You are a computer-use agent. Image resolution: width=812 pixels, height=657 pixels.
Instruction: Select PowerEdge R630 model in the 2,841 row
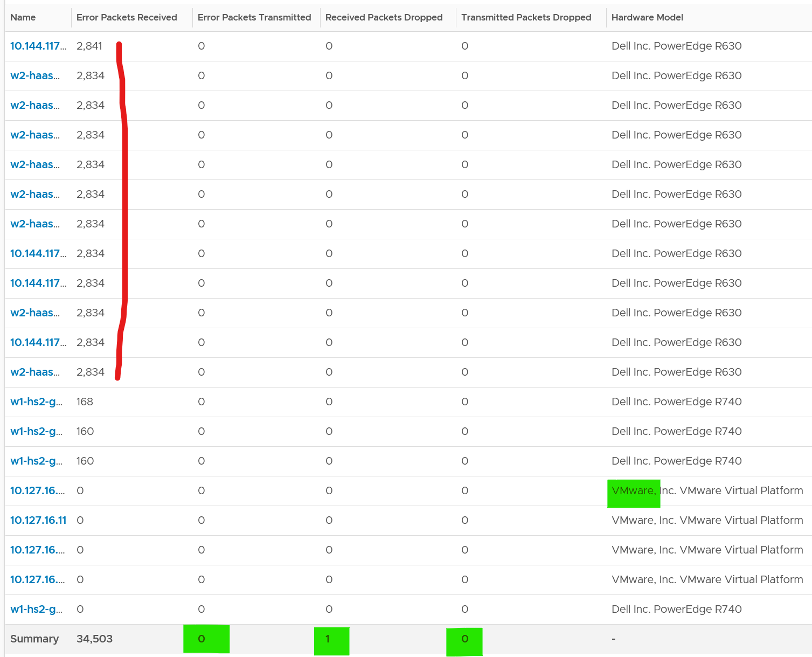pyautogui.click(x=677, y=46)
